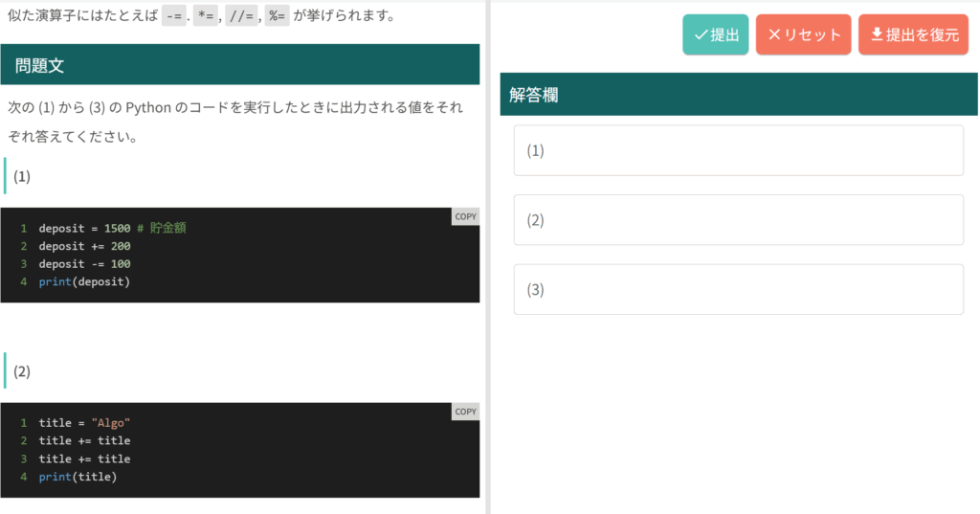Click the X icon on リセット button
The width and height of the screenshot is (980, 514).
pyautogui.click(x=774, y=35)
